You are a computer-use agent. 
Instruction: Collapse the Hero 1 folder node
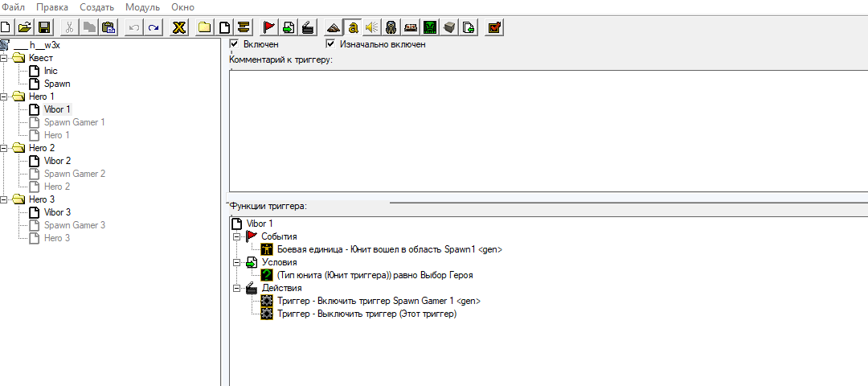pyautogui.click(x=5, y=96)
